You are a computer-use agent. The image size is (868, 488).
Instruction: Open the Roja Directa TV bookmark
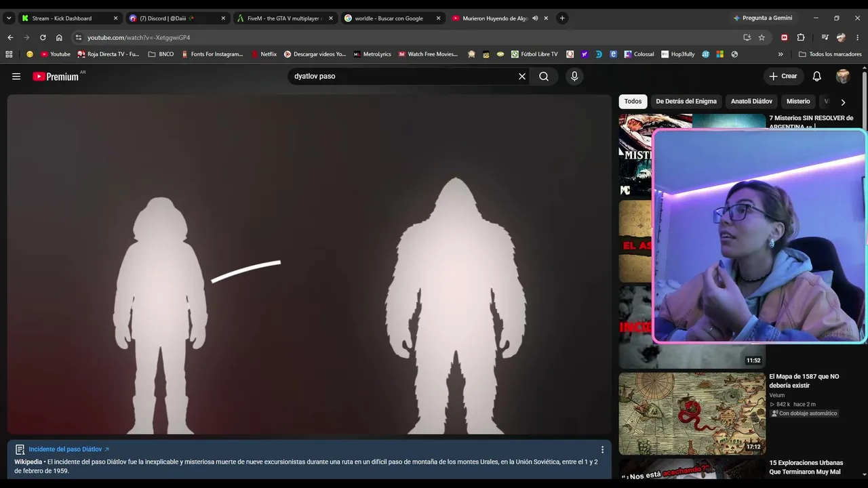(108, 54)
